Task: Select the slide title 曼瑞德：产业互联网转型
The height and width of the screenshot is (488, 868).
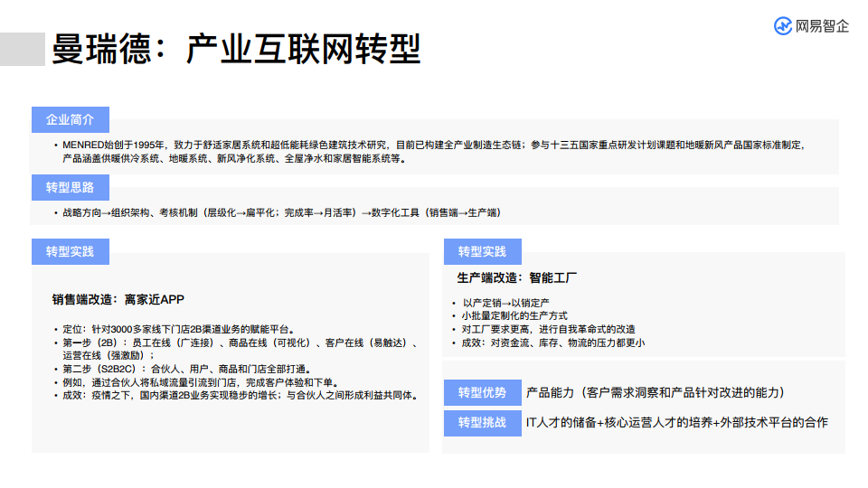Action: (x=236, y=49)
